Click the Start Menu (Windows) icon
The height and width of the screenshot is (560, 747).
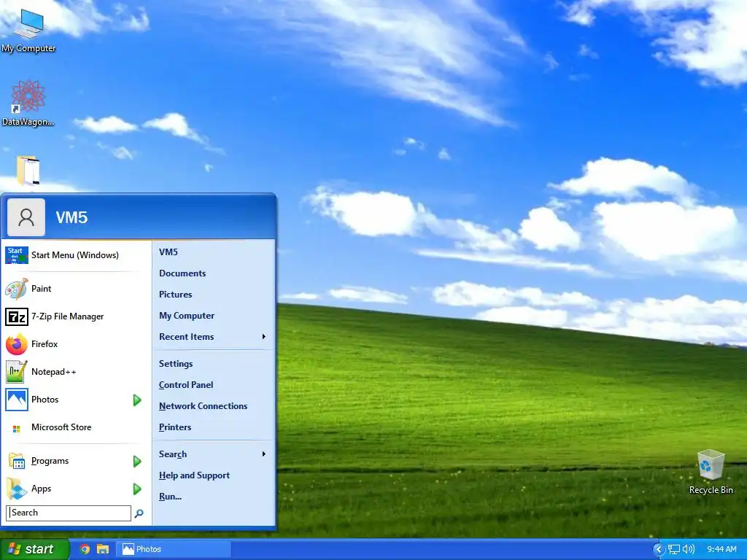(16, 255)
